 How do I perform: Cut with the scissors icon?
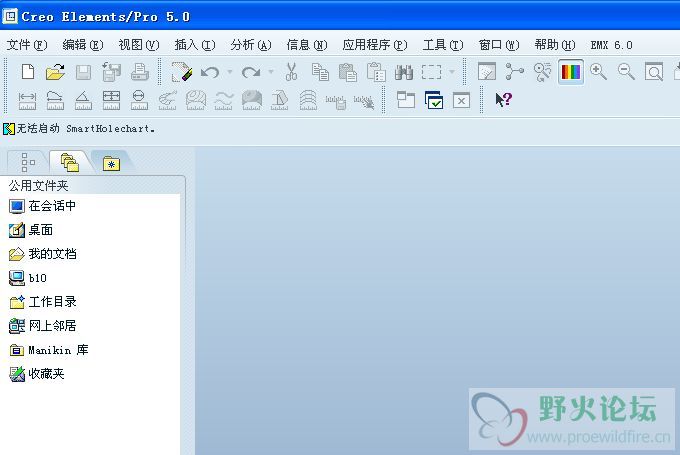pyautogui.click(x=291, y=72)
